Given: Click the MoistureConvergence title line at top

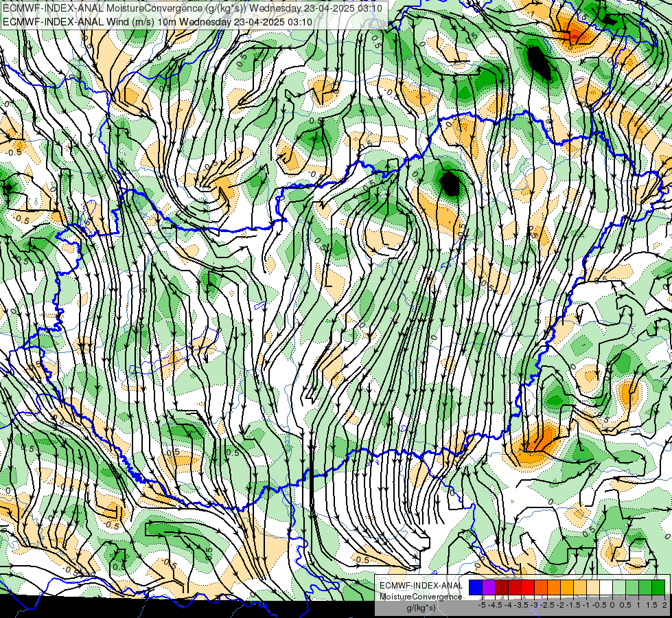Looking at the screenshot, I should coord(192,8).
